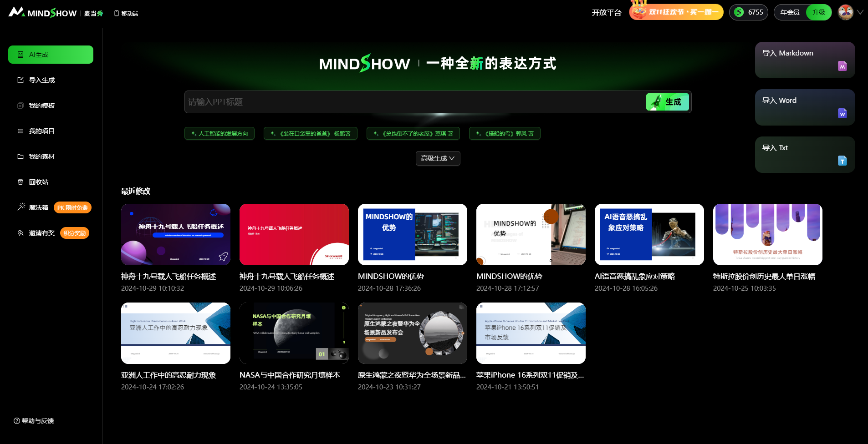Focus the PPT title input field
This screenshot has width=868, height=444.
click(415, 102)
